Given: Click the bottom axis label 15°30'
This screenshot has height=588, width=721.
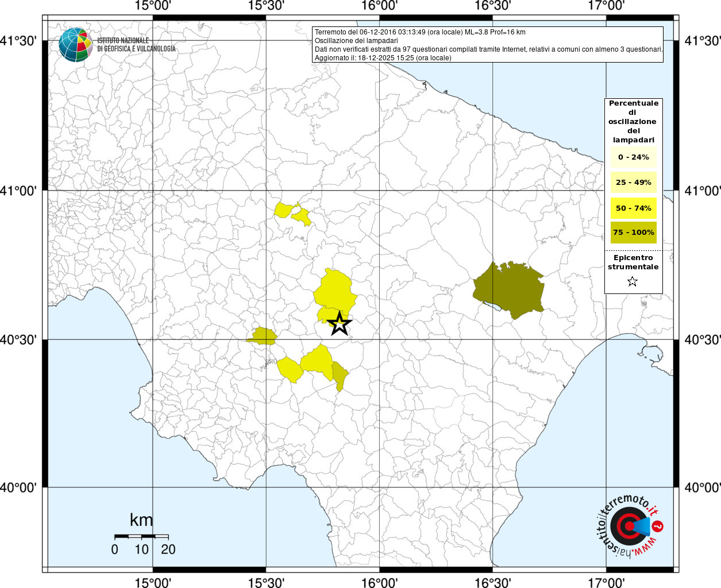Looking at the screenshot, I should (x=266, y=583).
